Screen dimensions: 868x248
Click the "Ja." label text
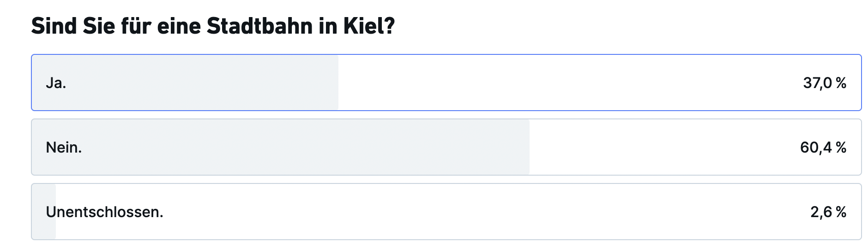56,83
